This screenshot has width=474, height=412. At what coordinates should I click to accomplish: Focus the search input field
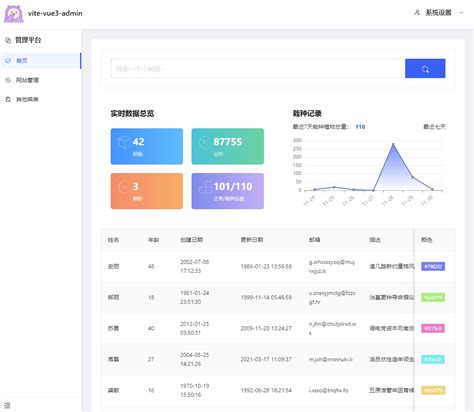(x=258, y=69)
